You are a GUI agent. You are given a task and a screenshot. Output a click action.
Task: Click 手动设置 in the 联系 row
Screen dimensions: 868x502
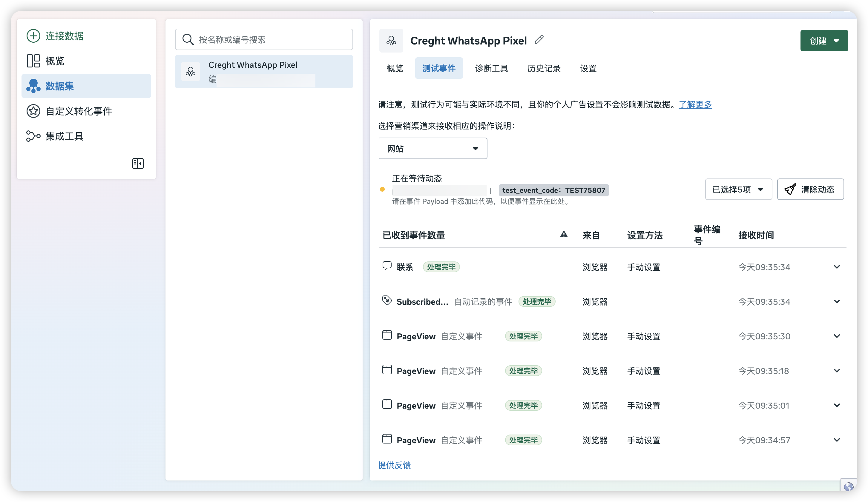coord(643,267)
